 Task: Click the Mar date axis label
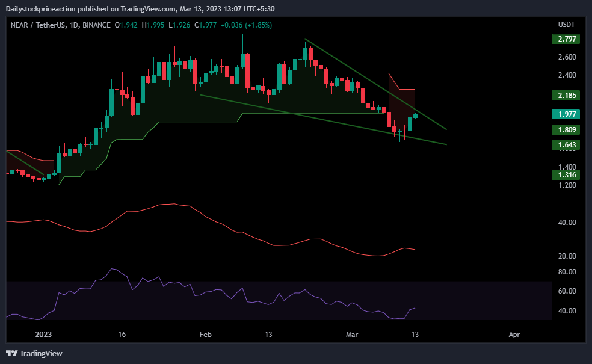coord(352,334)
